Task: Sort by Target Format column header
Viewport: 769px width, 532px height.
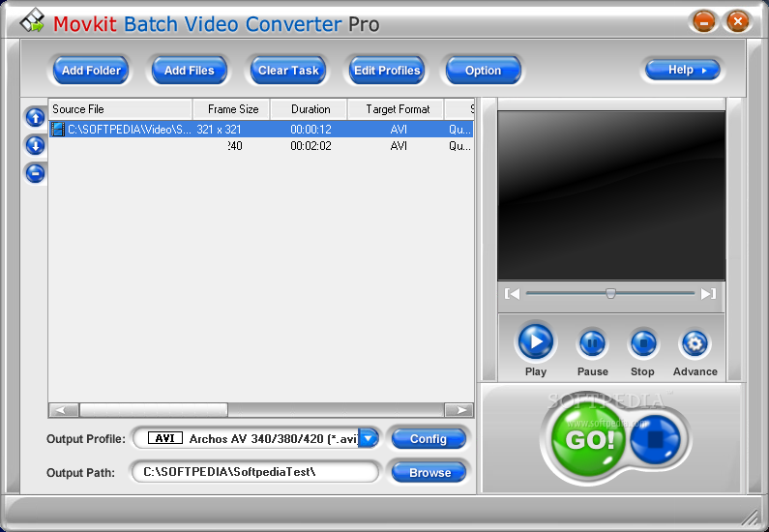Action: 397,109
